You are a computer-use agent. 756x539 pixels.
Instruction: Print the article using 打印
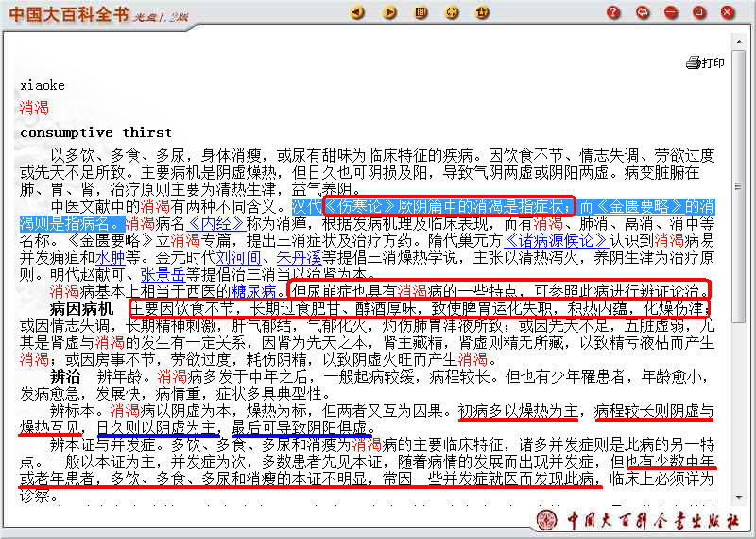coord(705,62)
